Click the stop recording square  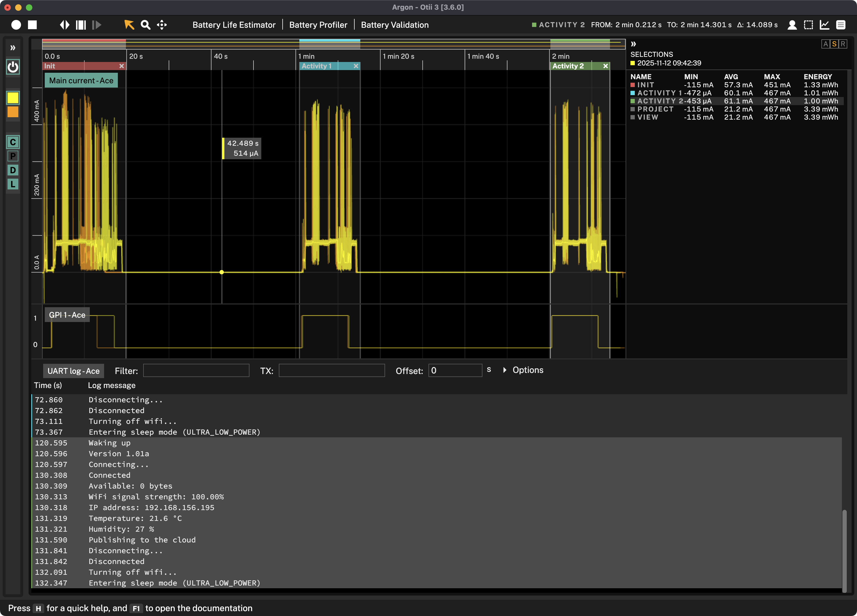[x=33, y=25]
